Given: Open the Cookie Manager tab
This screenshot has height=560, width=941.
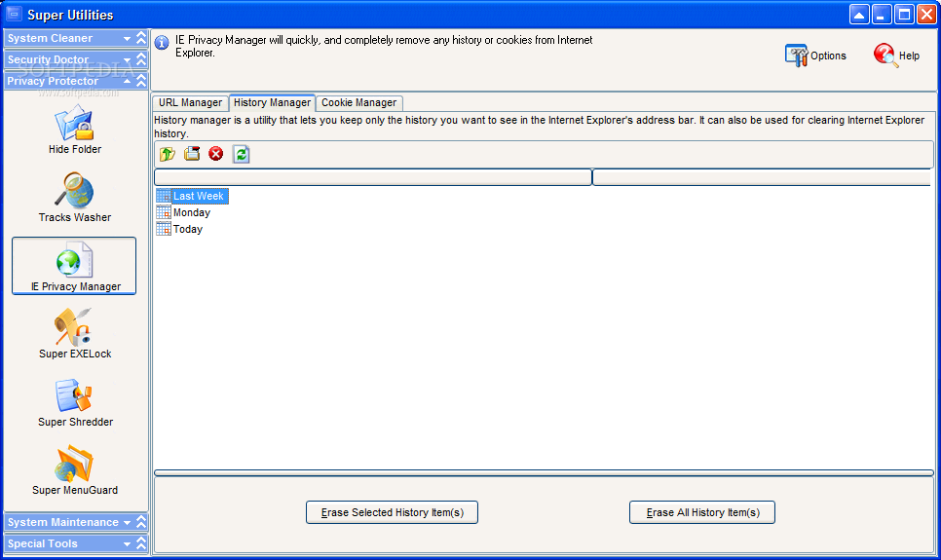Looking at the screenshot, I should click(x=358, y=102).
